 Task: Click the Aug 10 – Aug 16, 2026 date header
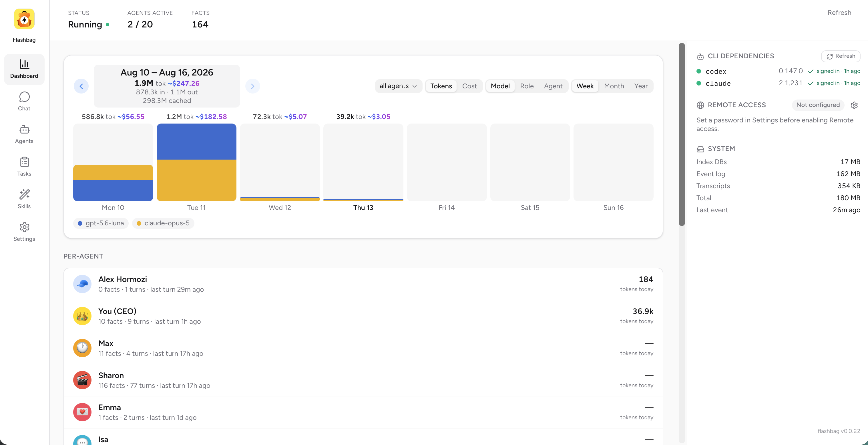167,72
